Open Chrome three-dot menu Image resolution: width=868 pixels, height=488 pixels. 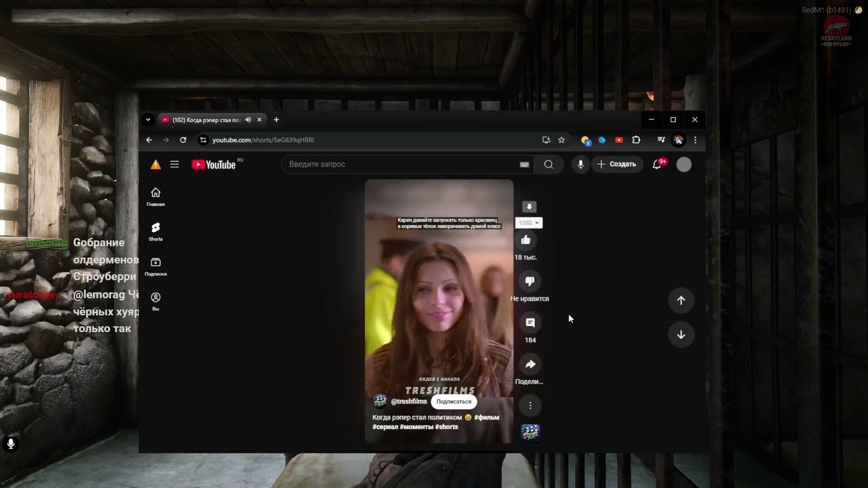695,140
